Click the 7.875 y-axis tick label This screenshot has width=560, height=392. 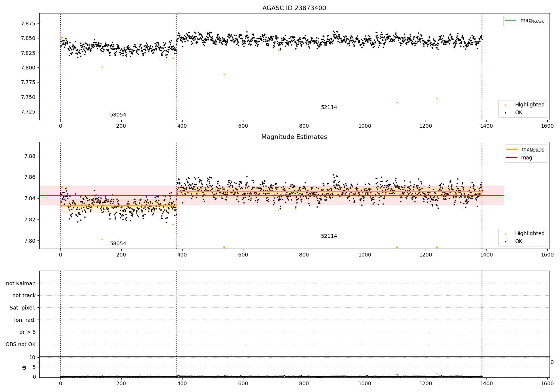[28, 24]
